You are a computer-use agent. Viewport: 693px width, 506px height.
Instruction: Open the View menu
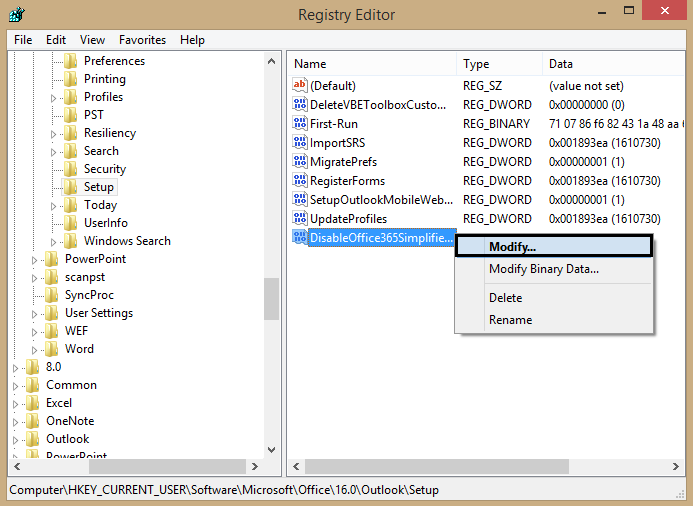tap(92, 40)
